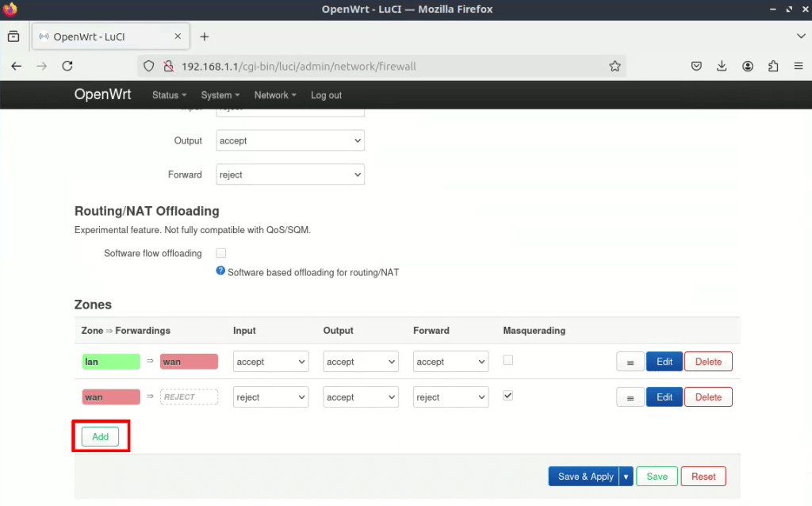The height and width of the screenshot is (506, 812).
Task: Click the Log out link
Action: [326, 95]
